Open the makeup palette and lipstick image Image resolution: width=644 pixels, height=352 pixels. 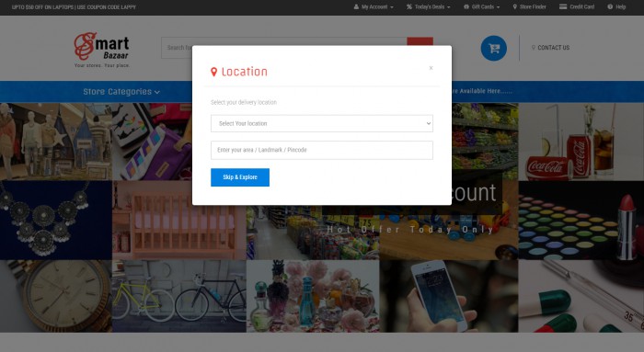[x=581, y=221]
